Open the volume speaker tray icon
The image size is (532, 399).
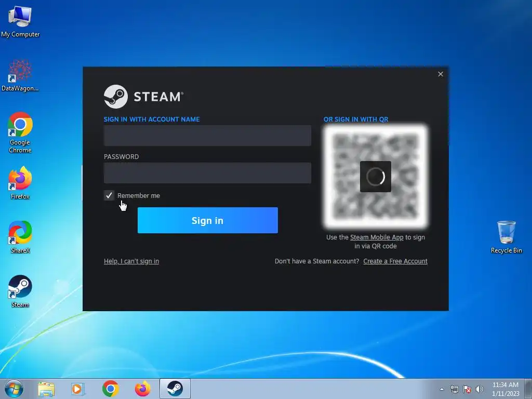click(480, 389)
